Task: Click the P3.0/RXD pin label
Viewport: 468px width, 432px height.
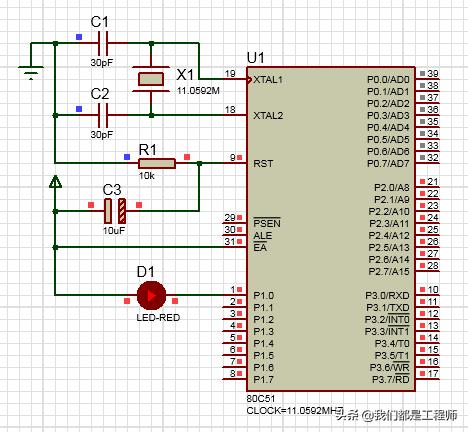Action: tap(387, 296)
